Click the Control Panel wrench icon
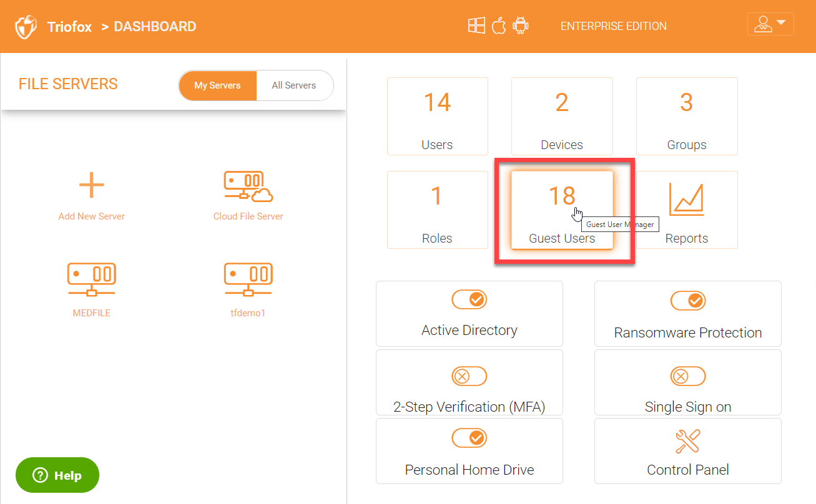The height and width of the screenshot is (504, 816). click(x=688, y=442)
